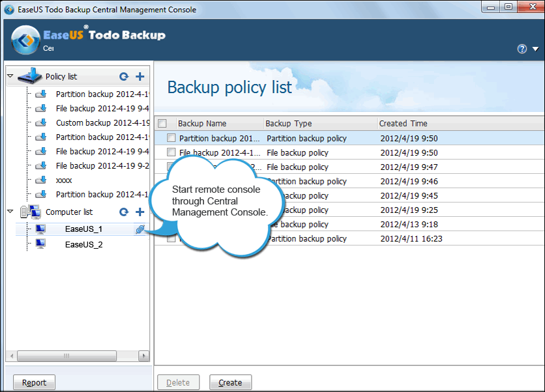The width and height of the screenshot is (545, 392).
Task: Click the EaseUS_2 computer icon
Action: pyautogui.click(x=40, y=245)
